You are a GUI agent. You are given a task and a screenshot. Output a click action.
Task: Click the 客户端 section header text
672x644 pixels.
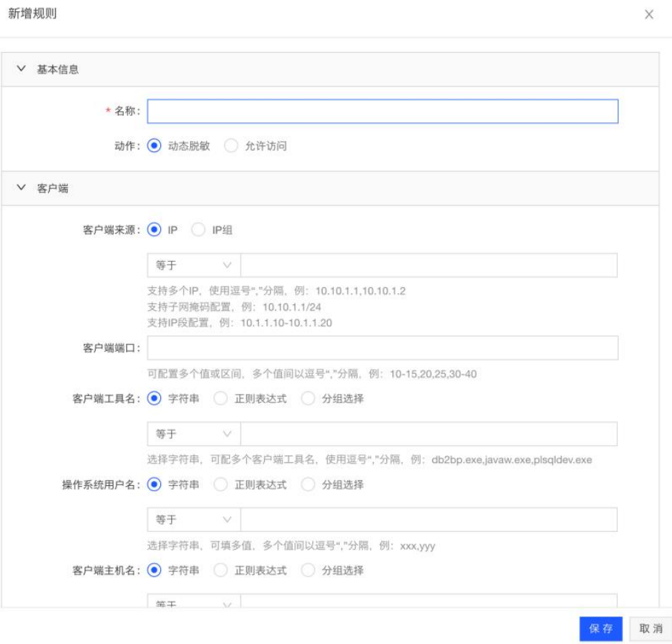pos(52,188)
